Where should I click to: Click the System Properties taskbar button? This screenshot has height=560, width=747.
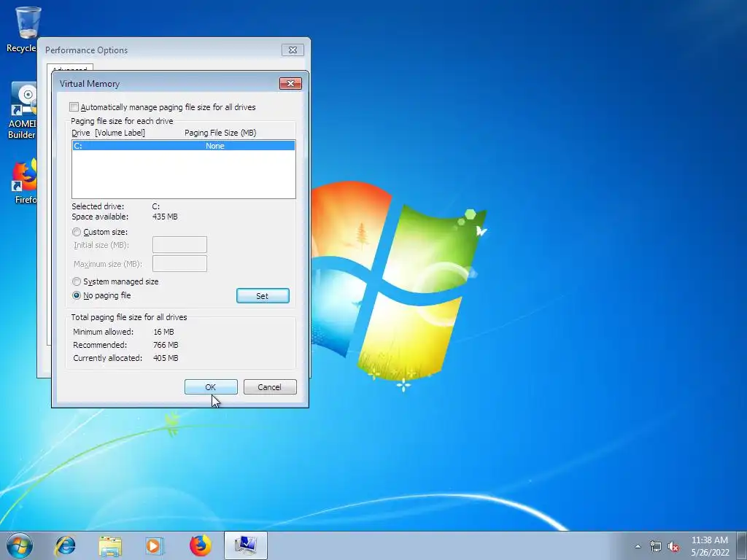pyautogui.click(x=245, y=545)
